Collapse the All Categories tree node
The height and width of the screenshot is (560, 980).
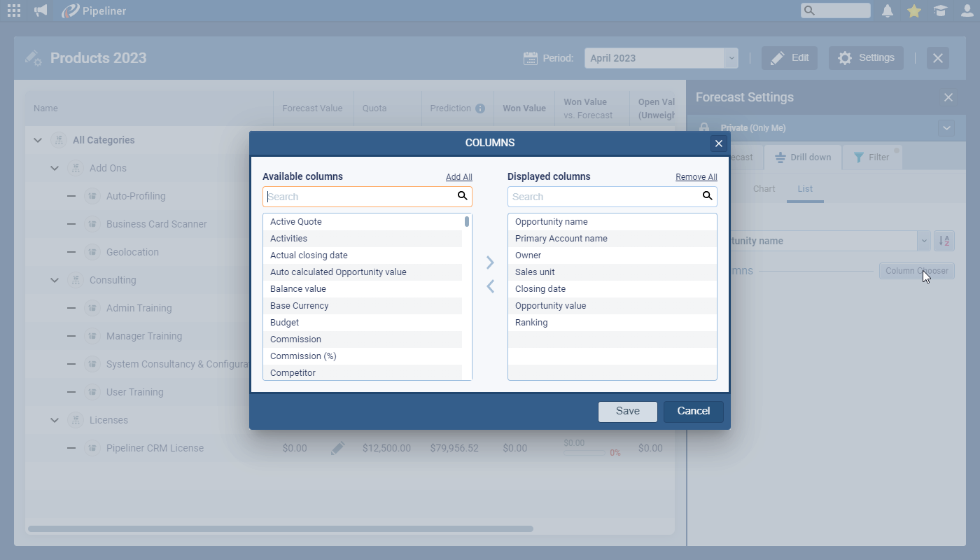click(x=38, y=140)
